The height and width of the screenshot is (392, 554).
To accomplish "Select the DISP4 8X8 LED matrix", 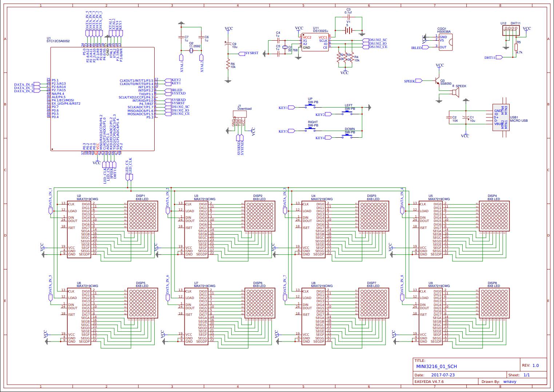I will pyautogui.click(x=495, y=216).
